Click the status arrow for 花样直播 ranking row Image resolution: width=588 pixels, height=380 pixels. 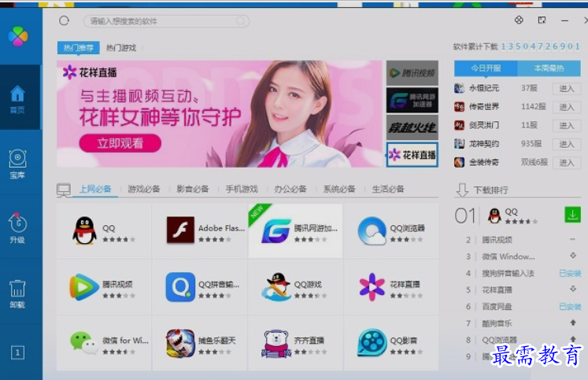point(573,289)
